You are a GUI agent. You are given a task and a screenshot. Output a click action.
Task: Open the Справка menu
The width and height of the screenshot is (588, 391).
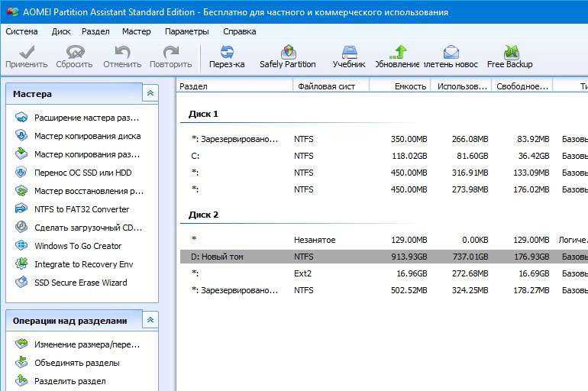point(239,31)
